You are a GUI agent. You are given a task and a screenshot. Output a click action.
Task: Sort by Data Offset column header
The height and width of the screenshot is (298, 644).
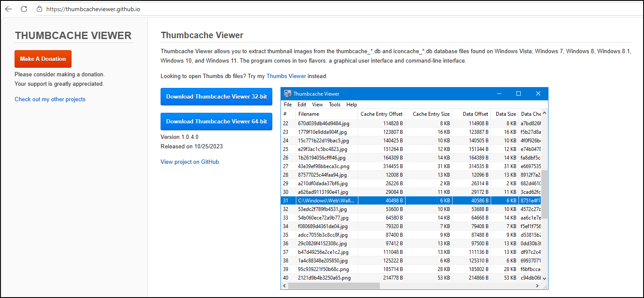471,114
